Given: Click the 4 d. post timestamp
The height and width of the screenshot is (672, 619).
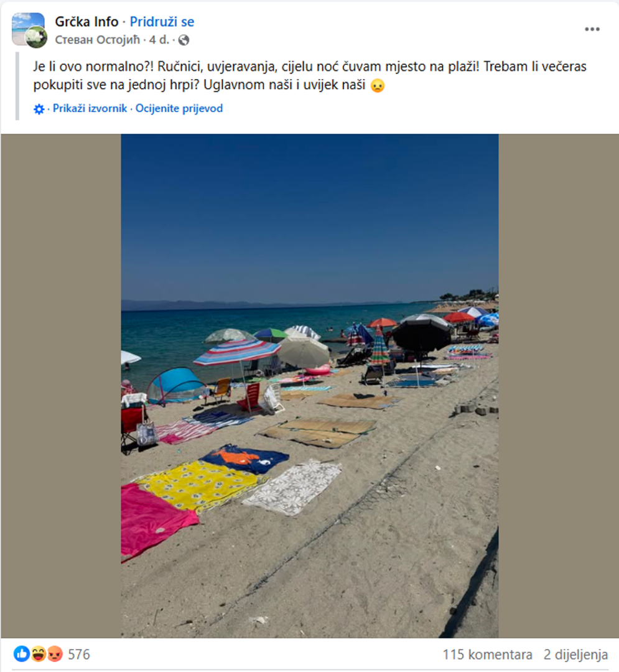Looking at the screenshot, I should click(159, 40).
